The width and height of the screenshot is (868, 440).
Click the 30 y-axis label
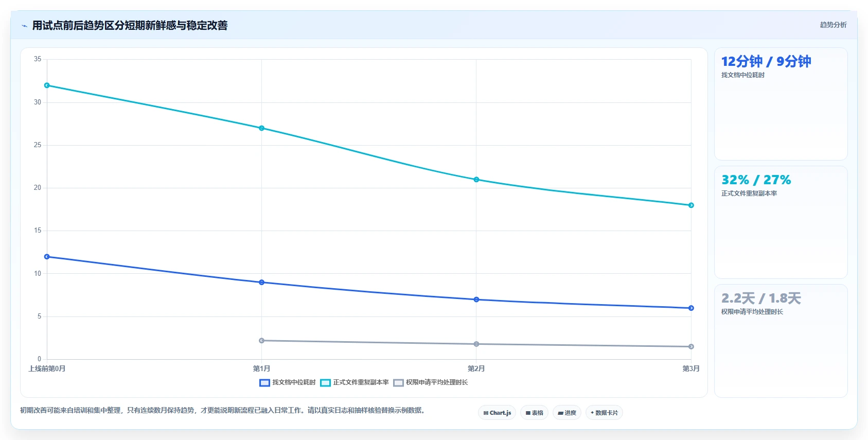click(x=38, y=102)
